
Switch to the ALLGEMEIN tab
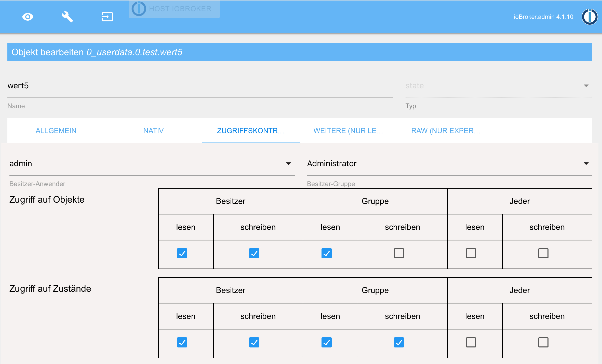click(56, 131)
